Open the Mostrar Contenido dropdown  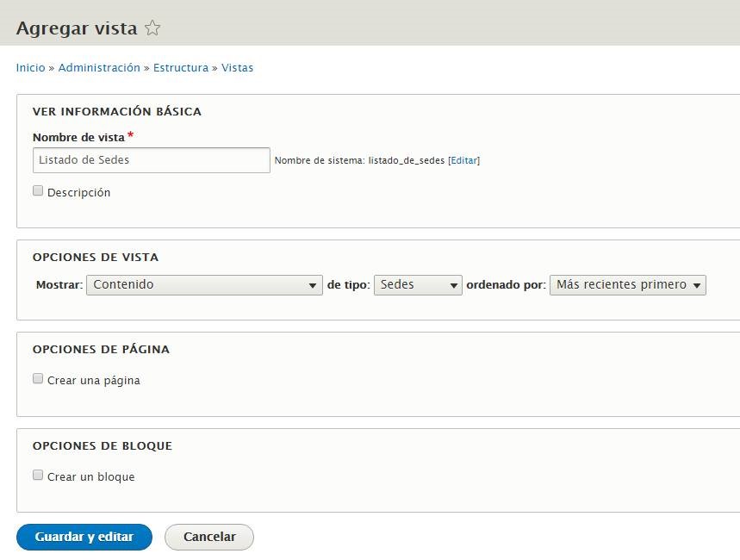(204, 284)
